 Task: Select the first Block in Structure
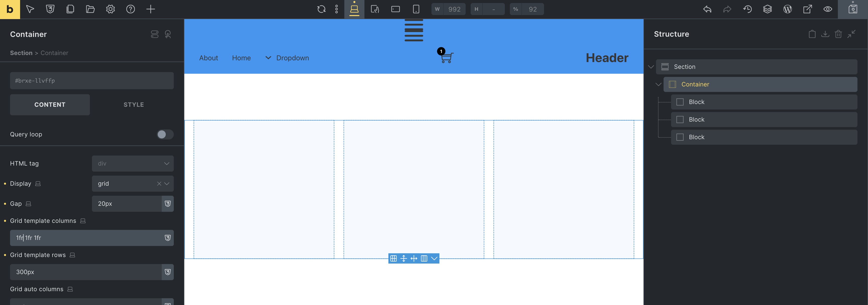764,102
